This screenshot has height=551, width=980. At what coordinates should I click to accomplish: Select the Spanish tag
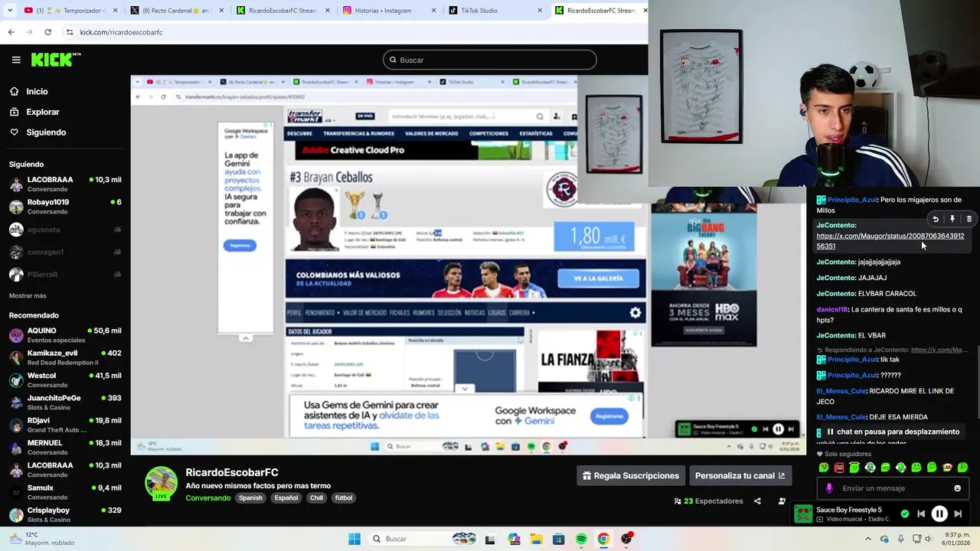pyautogui.click(x=250, y=498)
